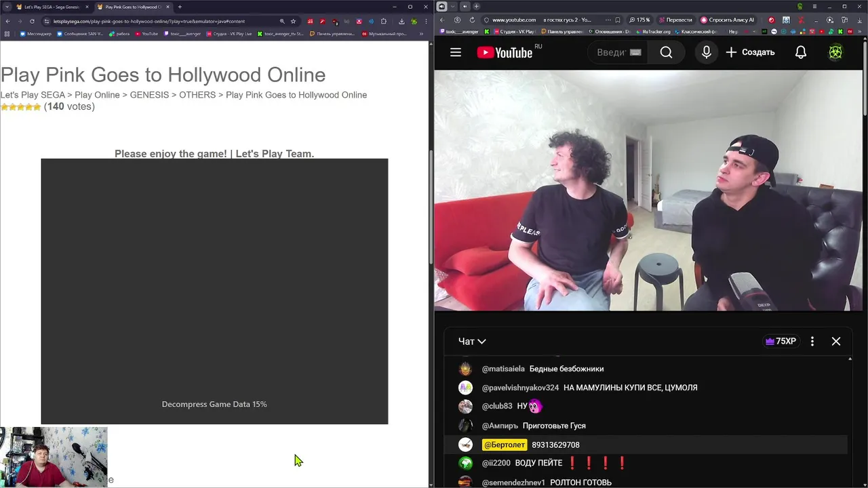Open Панель управления bookmark in Yandex browser
This screenshot has width=868, height=488.
(561, 31)
